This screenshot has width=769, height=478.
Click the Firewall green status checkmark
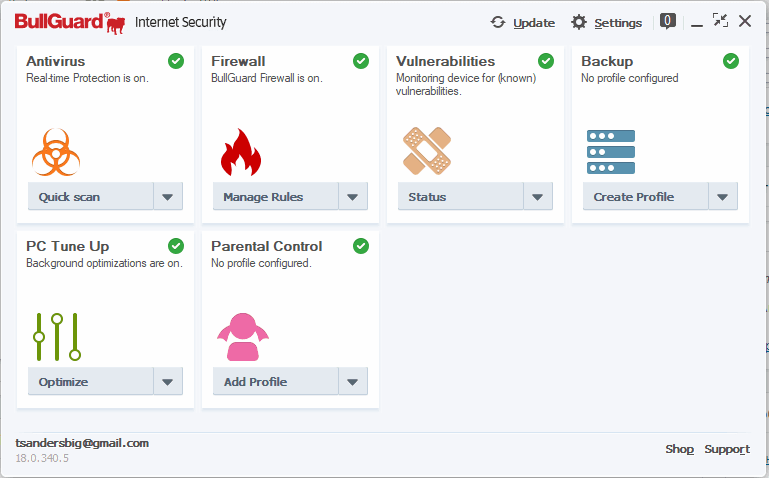pos(360,61)
